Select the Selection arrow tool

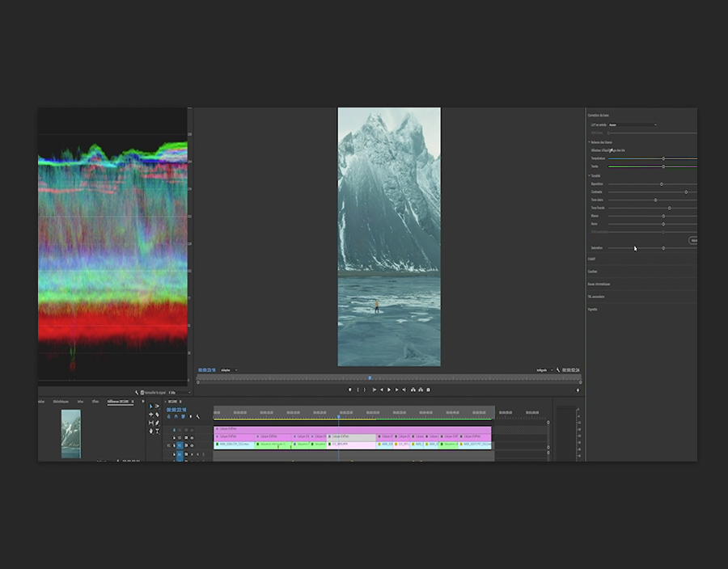pyautogui.click(x=151, y=407)
